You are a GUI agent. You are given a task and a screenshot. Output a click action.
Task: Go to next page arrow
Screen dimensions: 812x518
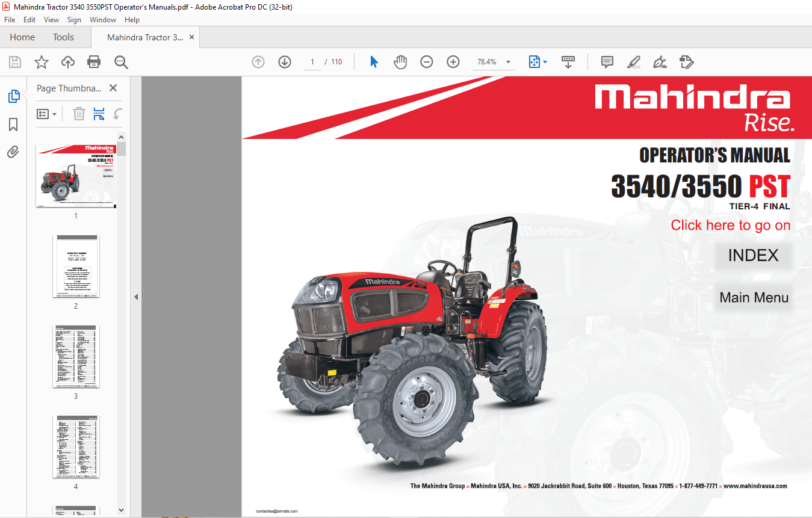(x=285, y=62)
